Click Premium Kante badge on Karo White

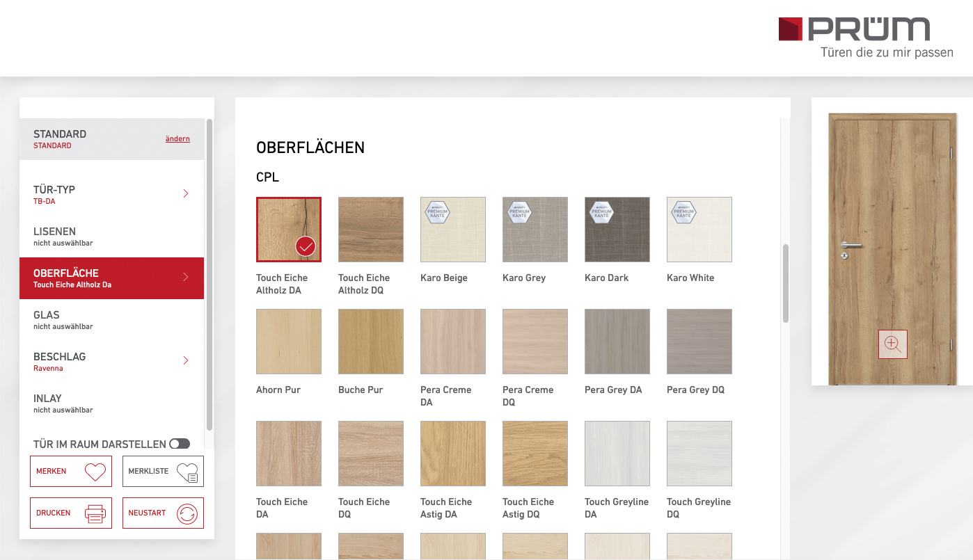click(x=684, y=212)
